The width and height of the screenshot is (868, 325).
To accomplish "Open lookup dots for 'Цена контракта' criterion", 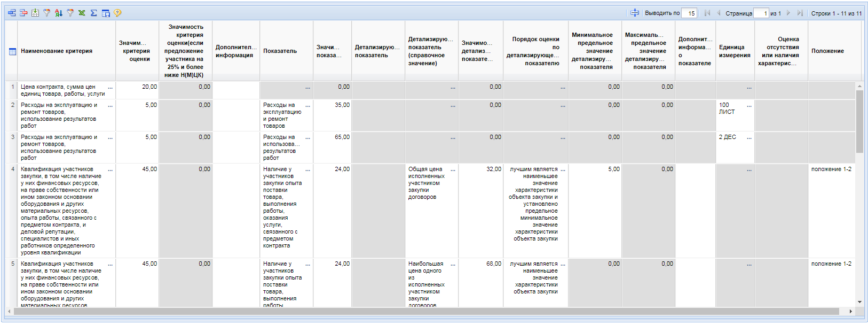I will pos(111,87).
